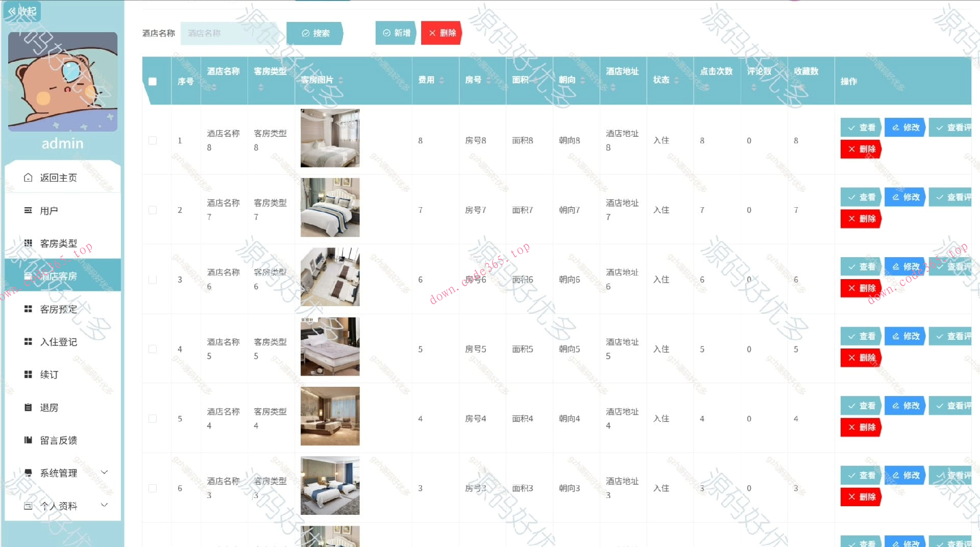Click the grid icon beside 续订
Viewport: 980px width, 547px height.
28,375
